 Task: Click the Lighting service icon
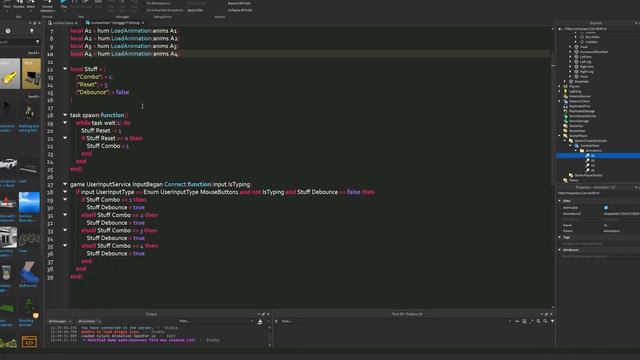click(566, 91)
